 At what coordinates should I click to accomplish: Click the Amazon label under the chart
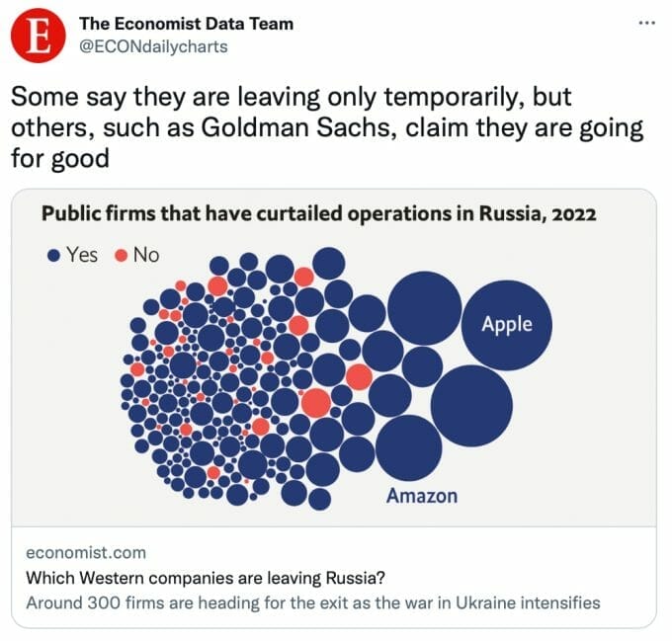point(422,496)
